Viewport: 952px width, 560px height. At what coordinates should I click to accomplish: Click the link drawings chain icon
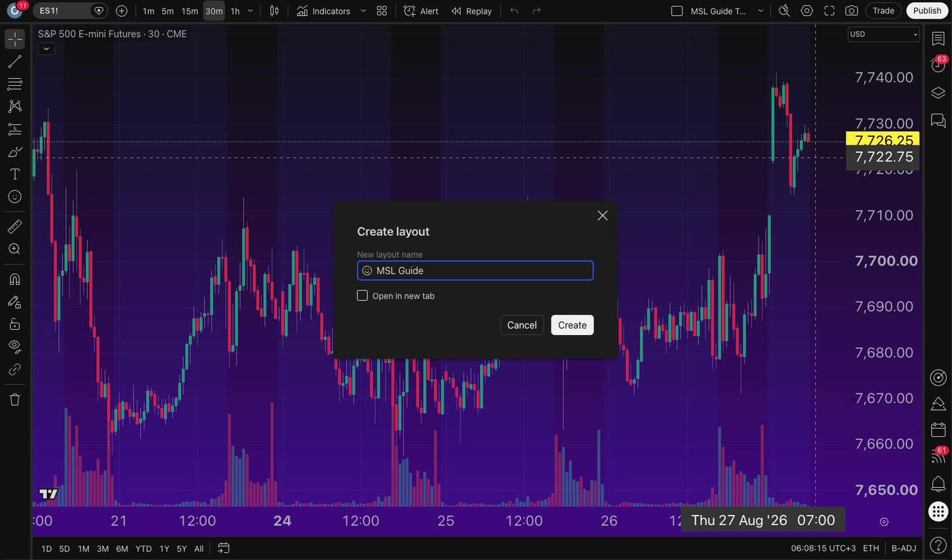click(x=15, y=370)
